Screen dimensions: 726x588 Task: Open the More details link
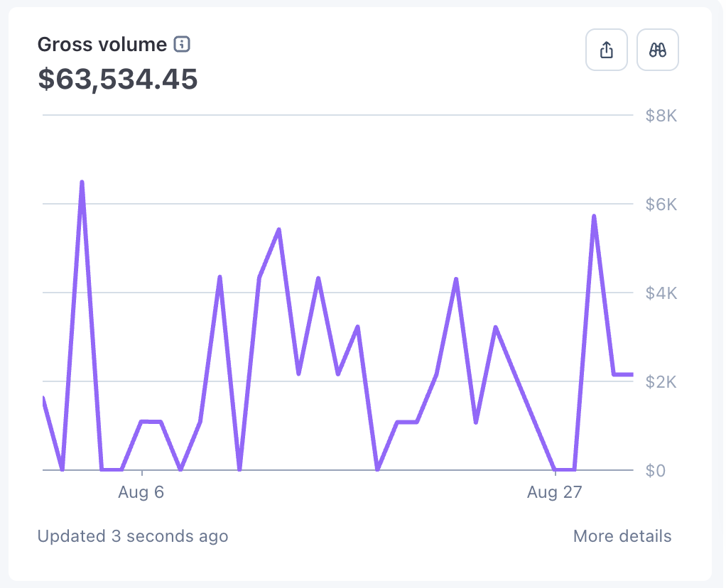click(x=622, y=536)
